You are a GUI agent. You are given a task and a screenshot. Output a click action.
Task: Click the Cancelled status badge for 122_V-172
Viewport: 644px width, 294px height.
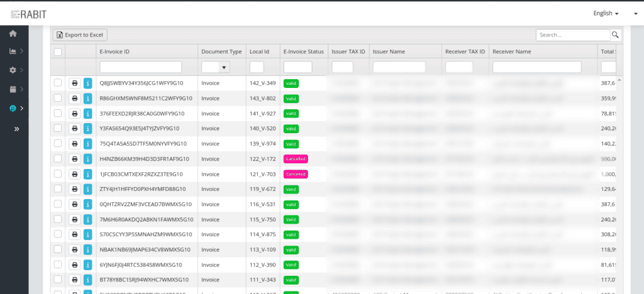point(296,159)
